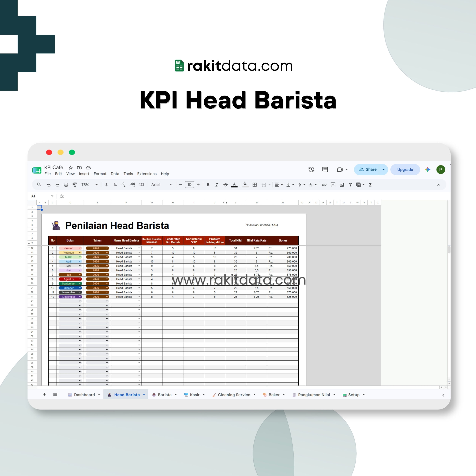Insert a comment
Image resolution: width=476 pixels, height=476 pixels.
333,185
